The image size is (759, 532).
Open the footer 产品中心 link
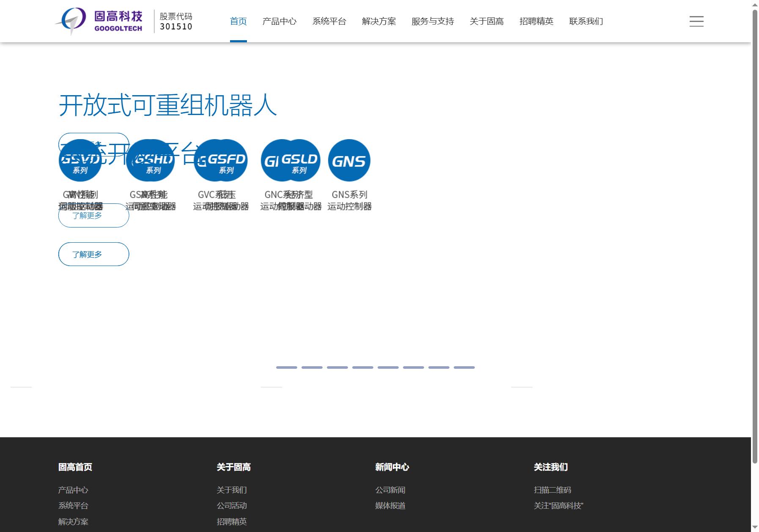tap(73, 490)
